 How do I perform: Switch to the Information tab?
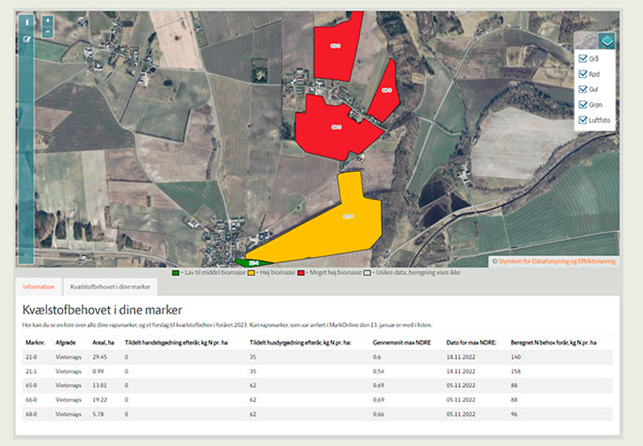[x=39, y=286]
